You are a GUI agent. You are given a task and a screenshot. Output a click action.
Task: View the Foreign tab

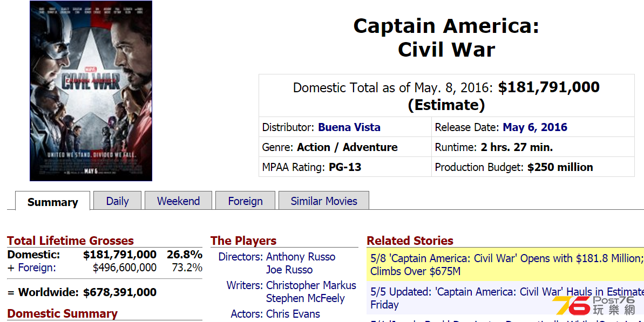[x=245, y=201]
